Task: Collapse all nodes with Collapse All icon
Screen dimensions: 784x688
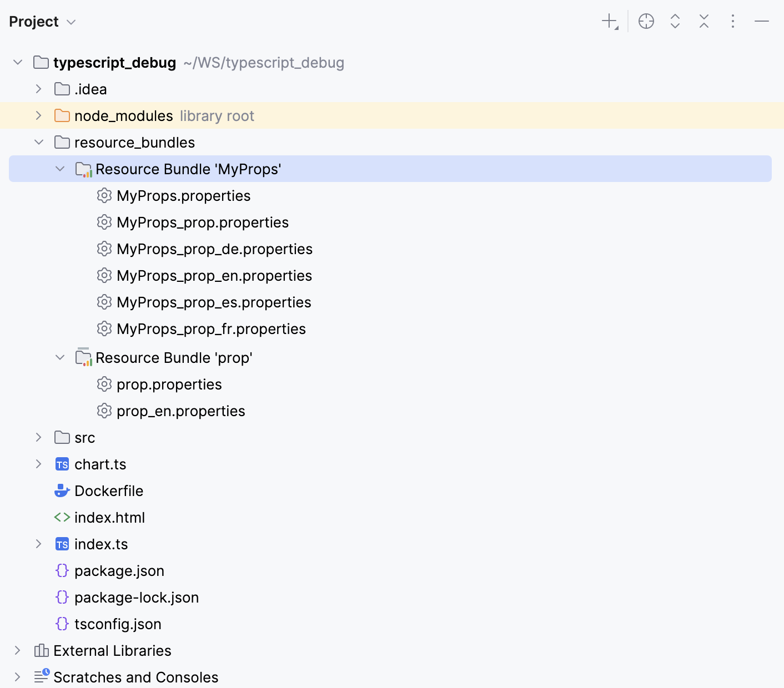Action: 703,21
